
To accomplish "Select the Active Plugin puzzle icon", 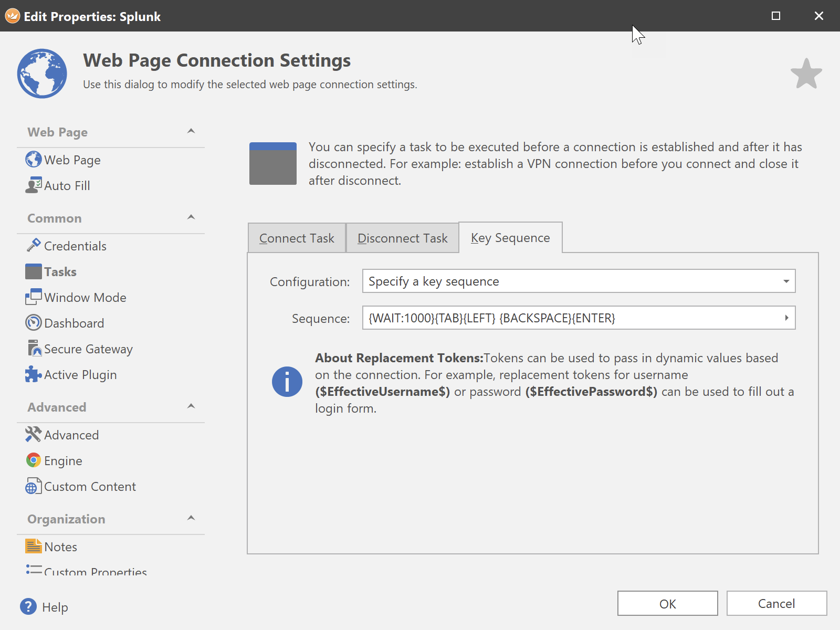I will pyautogui.click(x=34, y=374).
